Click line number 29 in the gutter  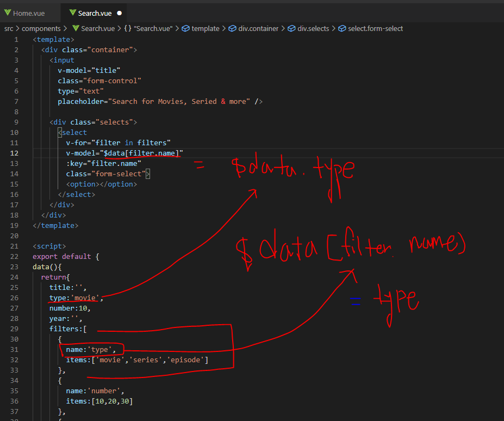[14, 329]
